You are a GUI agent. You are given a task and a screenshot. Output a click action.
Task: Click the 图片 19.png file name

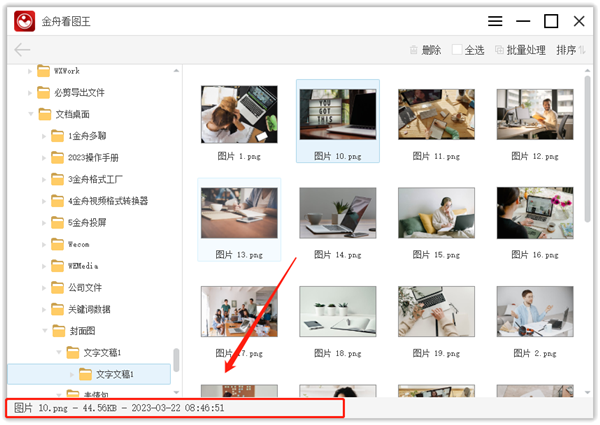click(x=436, y=353)
